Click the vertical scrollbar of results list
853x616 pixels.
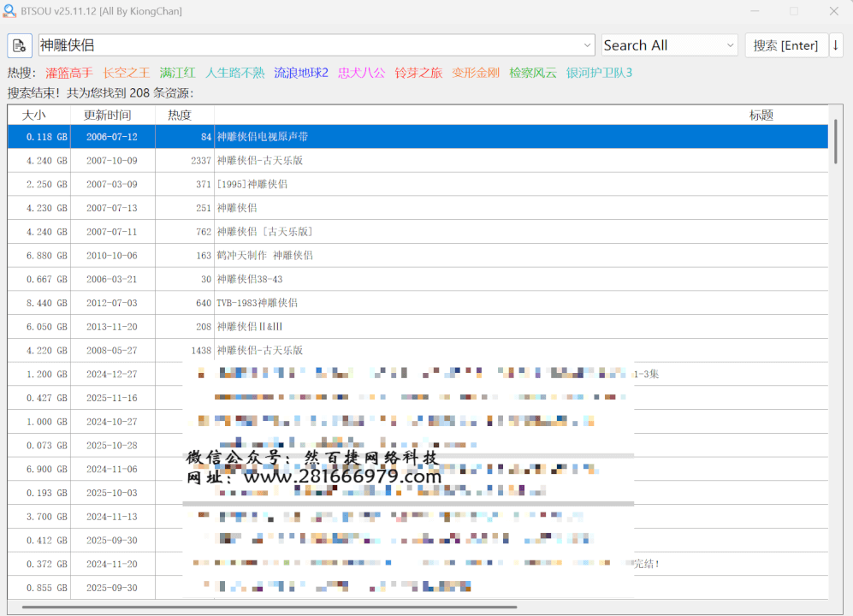[x=835, y=141]
